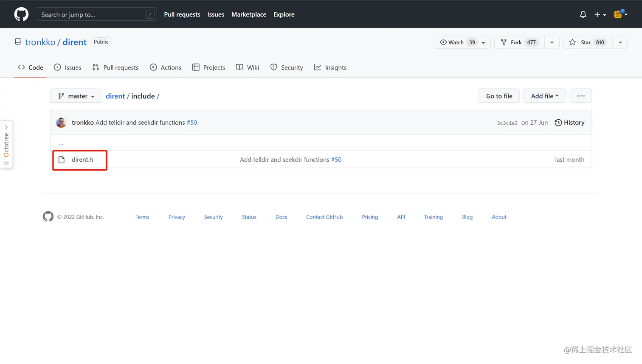The width and height of the screenshot is (642, 364).
Task: Click the Public repository badge
Action: 101,42
